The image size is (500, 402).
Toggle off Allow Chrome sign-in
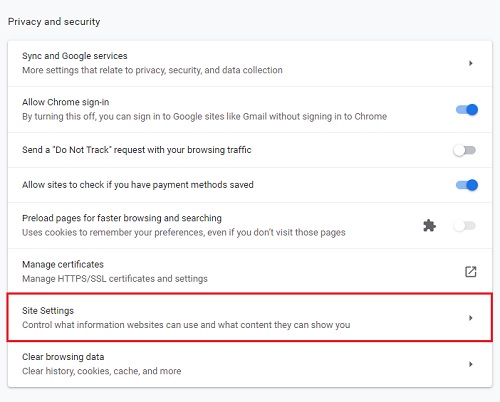(x=467, y=110)
